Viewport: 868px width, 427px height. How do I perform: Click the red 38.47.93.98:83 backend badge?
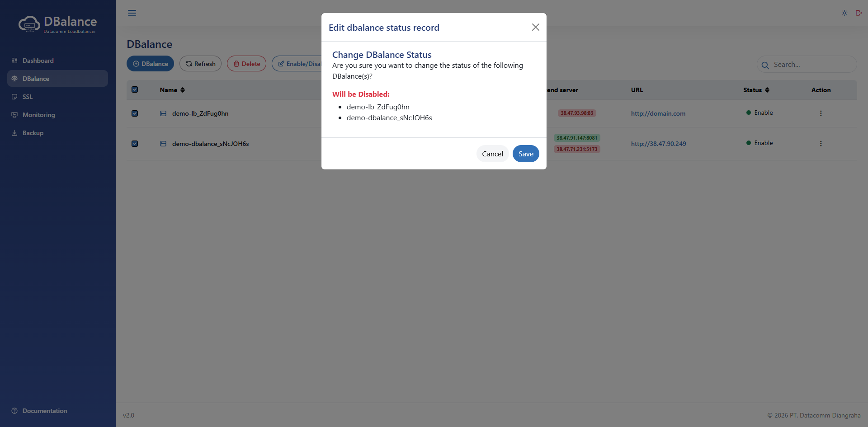tap(576, 113)
